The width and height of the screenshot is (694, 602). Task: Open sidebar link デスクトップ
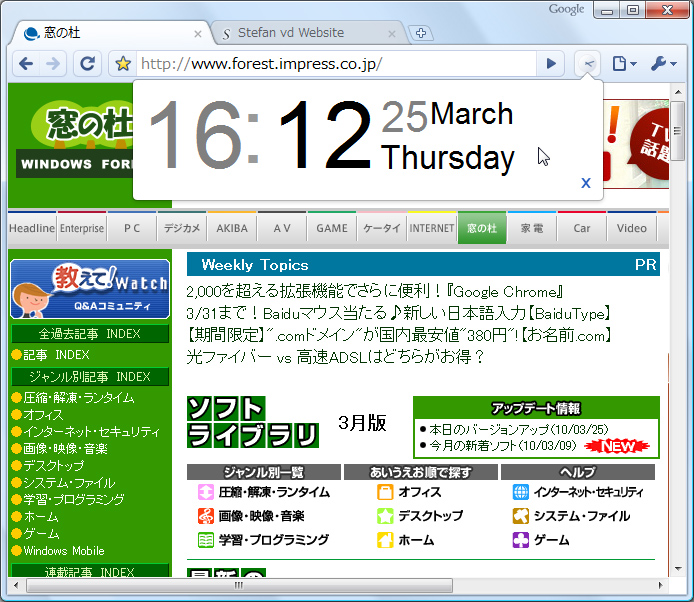tap(54, 466)
